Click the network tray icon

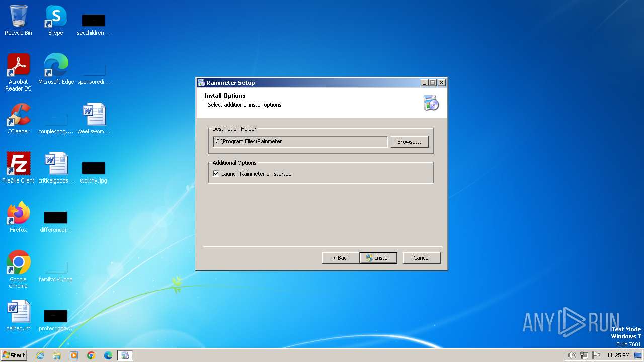click(x=584, y=355)
